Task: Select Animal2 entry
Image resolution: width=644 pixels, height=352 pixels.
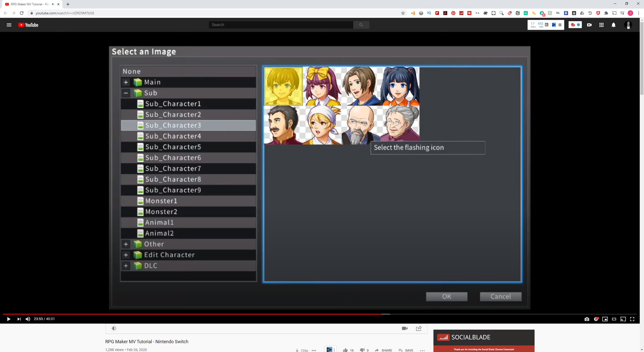Action: pyautogui.click(x=188, y=233)
